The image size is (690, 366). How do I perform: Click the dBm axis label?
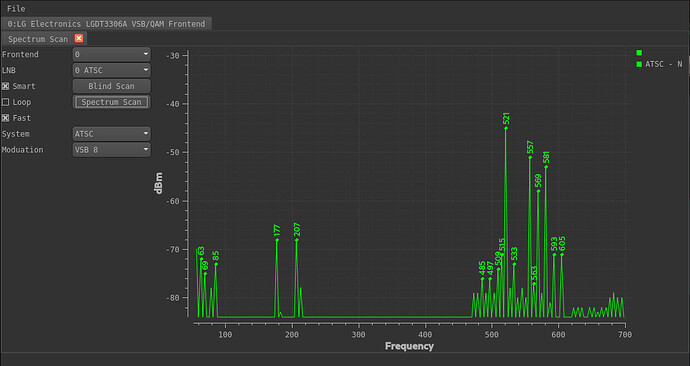click(158, 183)
